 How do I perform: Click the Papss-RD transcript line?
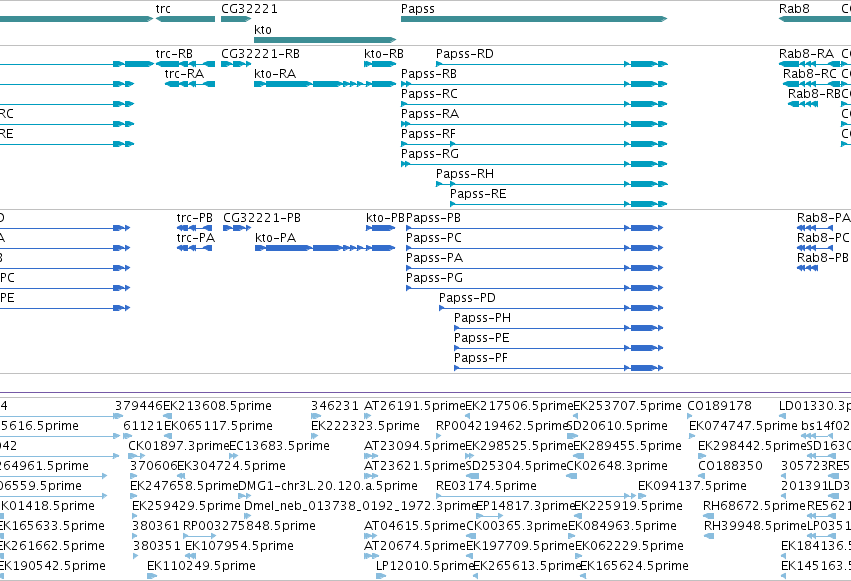point(551,64)
